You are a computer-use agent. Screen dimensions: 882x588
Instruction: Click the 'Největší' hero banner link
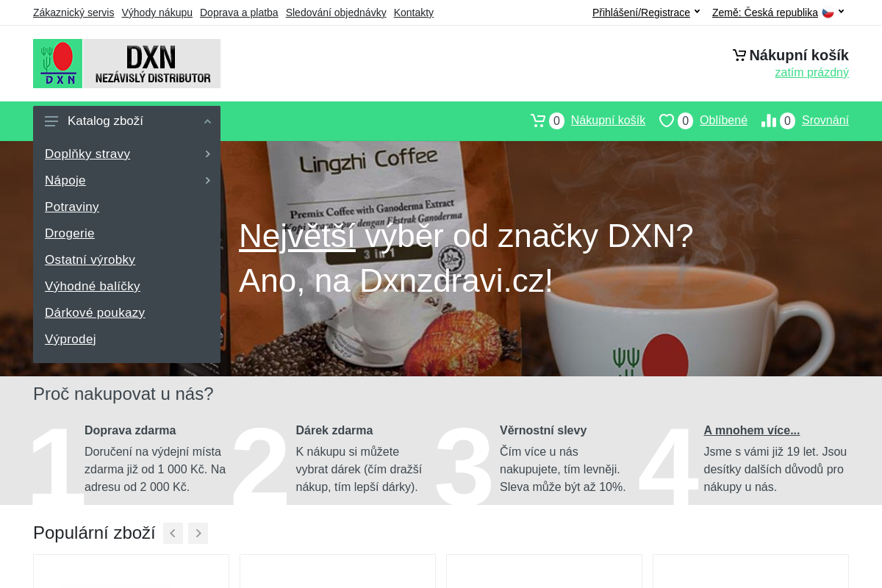click(297, 236)
